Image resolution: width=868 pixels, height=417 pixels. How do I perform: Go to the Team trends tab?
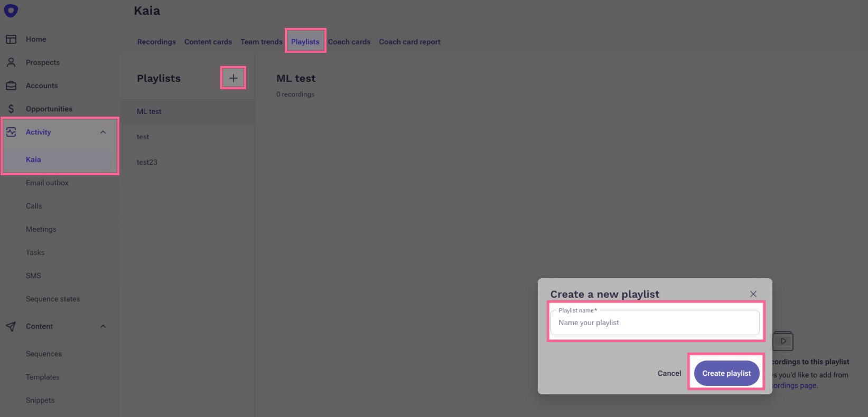[x=262, y=42]
